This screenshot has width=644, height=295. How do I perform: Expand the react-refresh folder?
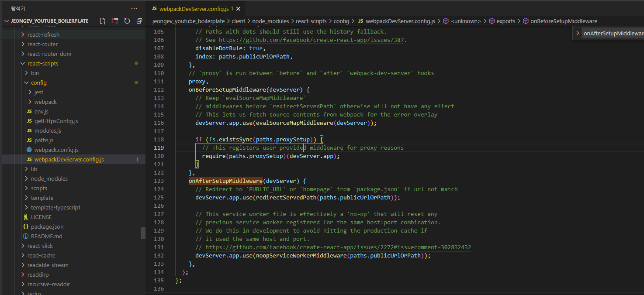tap(73, 34)
